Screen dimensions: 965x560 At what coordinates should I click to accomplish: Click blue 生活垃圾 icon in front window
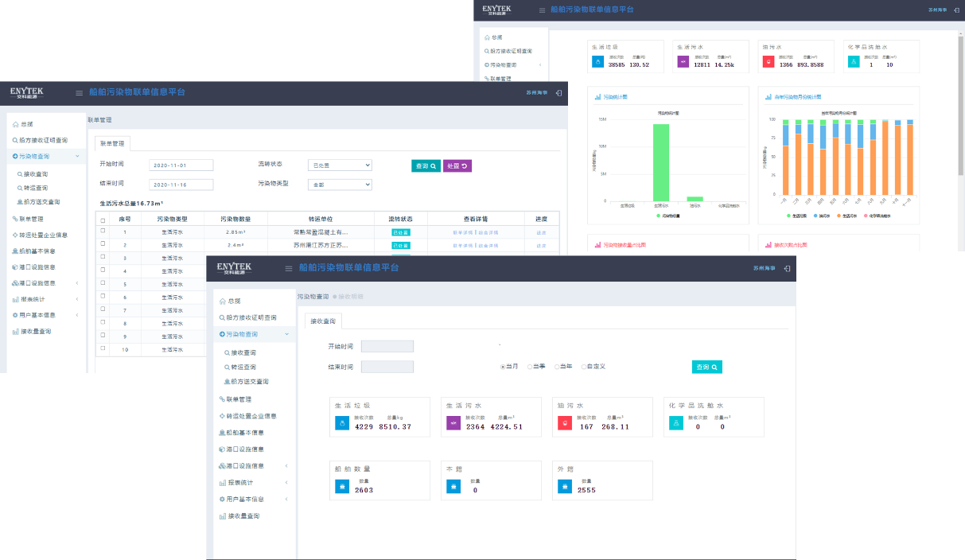pos(342,424)
